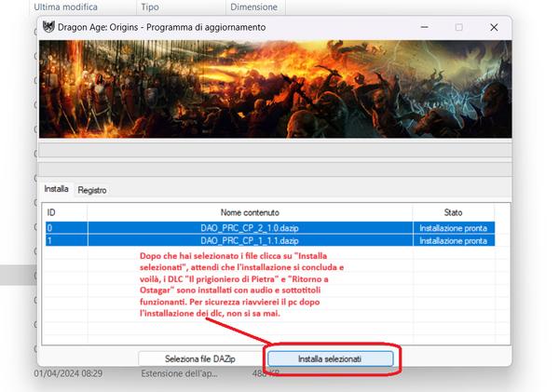Viewport: 559px width, 392px height.
Task: Select the DAO_PRC_CP_1_1.1.dazip row
Action: pyautogui.click(x=270, y=241)
